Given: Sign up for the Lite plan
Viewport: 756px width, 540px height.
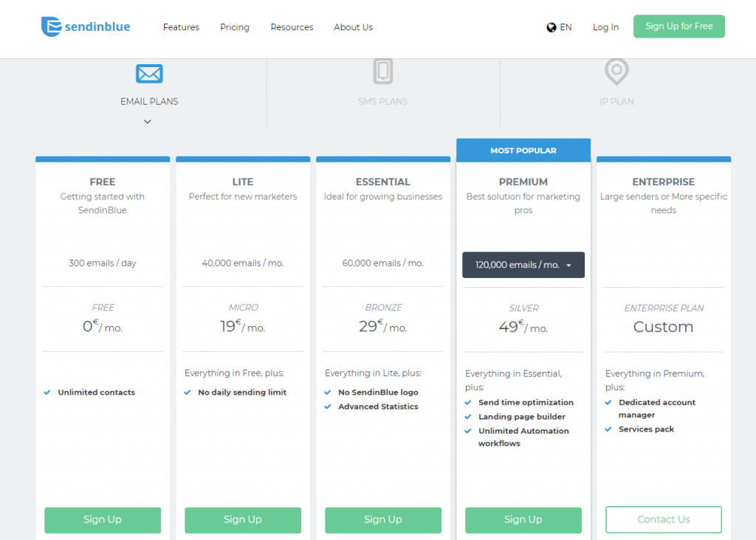Looking at the screenshot, I should pyautogui.click(x=243, y=520).
